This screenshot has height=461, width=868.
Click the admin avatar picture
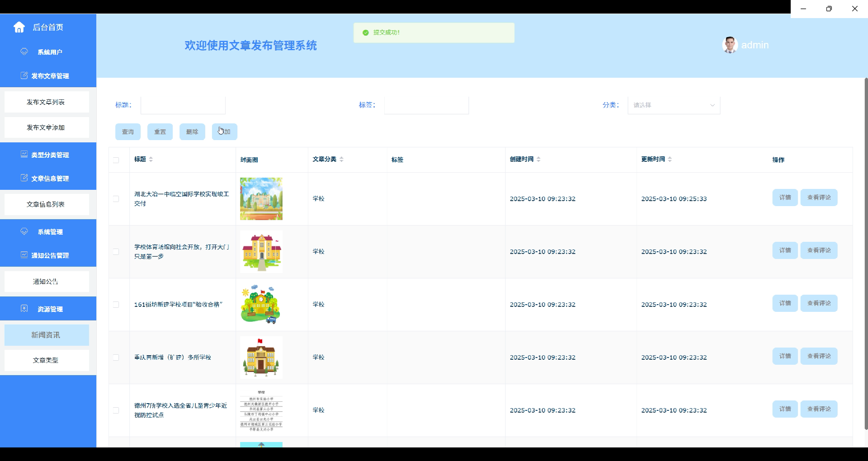point(730,45)
